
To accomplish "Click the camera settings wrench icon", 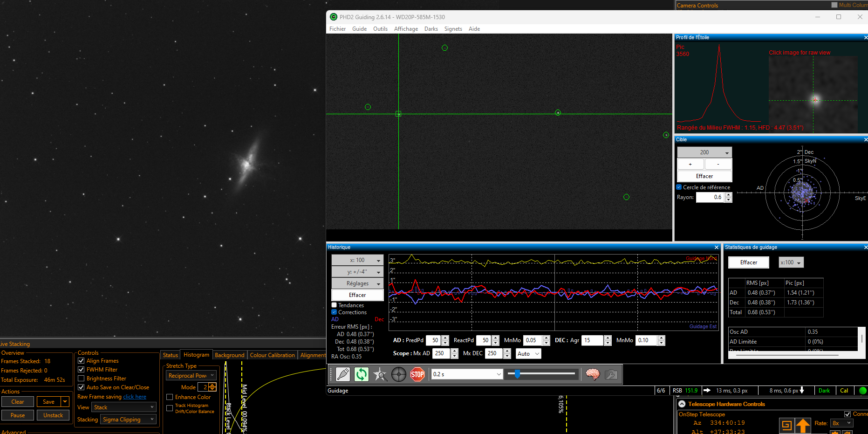I will pyautogui.click(x=611, y=374).
